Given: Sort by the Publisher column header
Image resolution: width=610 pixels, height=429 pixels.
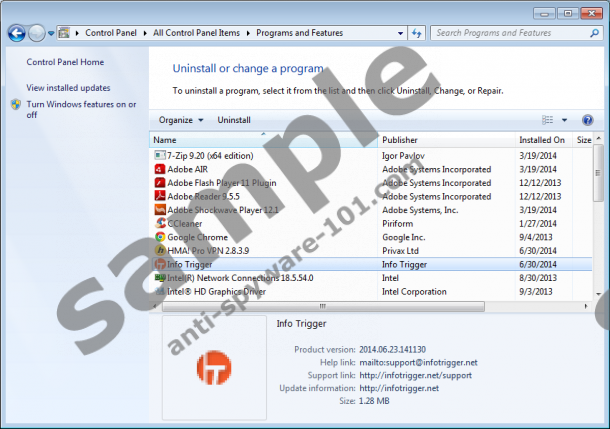Looking at the screenshot, I should click(400, 140).
